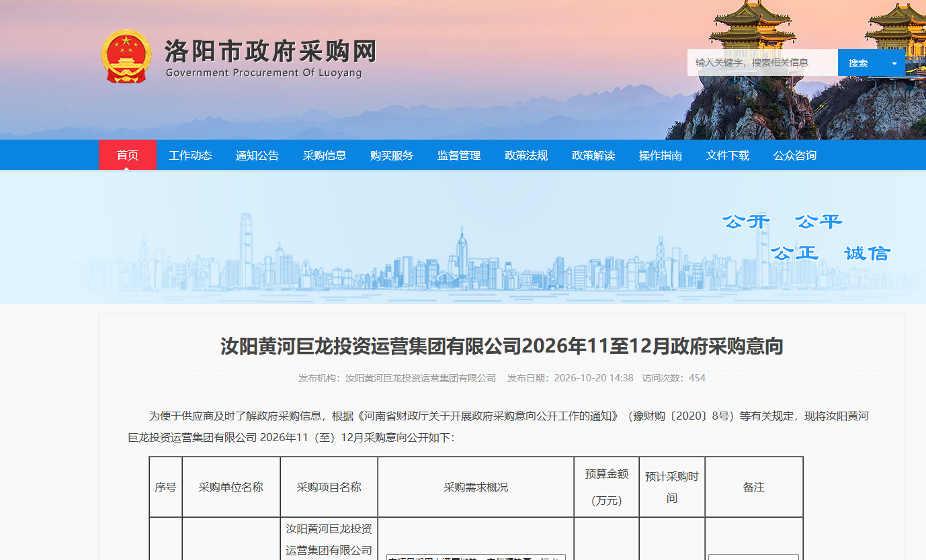Image resolution: width=926 pixels, height=560 pixels.
Task: Click the 预计采购时间 table header
Action: click(x=672, y=487)
